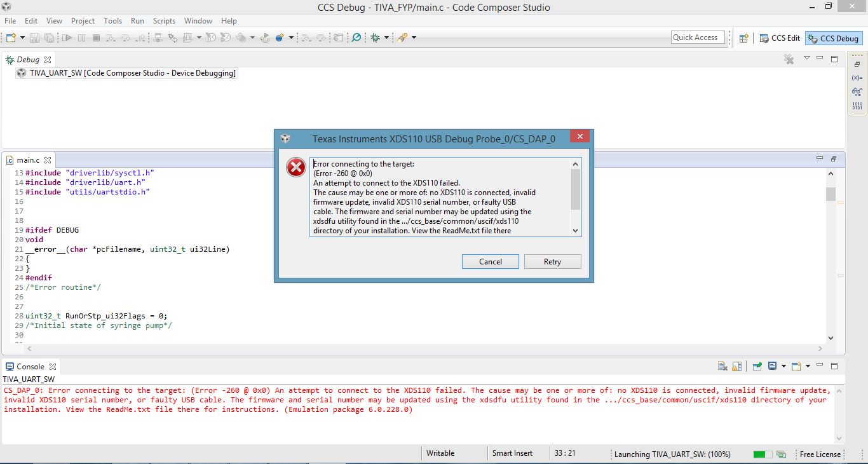Click the error dialog message scroll-down arrow
868x464 pixels.
coord(575,230)
